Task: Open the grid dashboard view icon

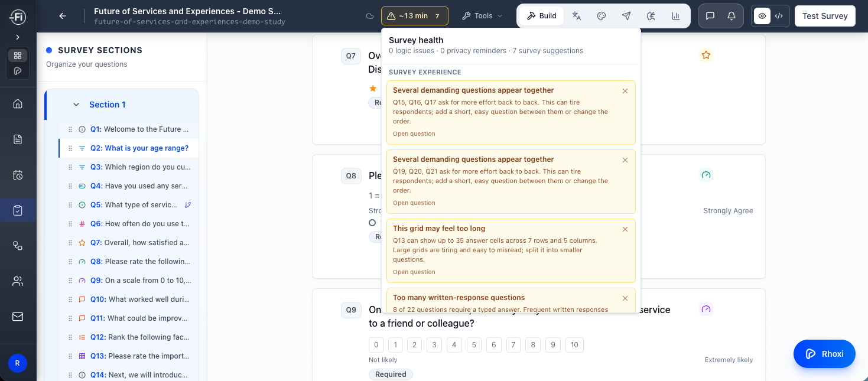Action: pyautogui.click(x=18, y=56)
